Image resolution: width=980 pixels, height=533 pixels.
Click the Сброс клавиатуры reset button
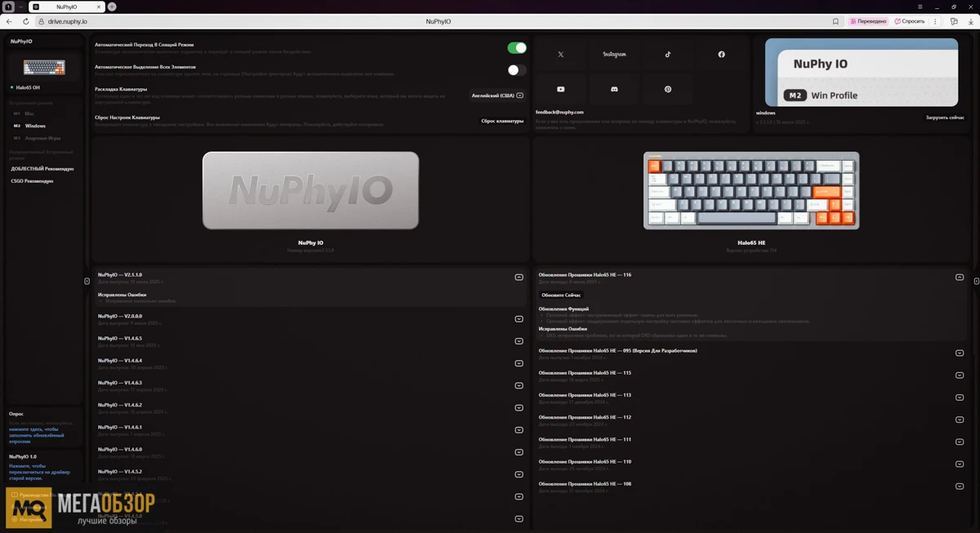[x=502, y=121]
